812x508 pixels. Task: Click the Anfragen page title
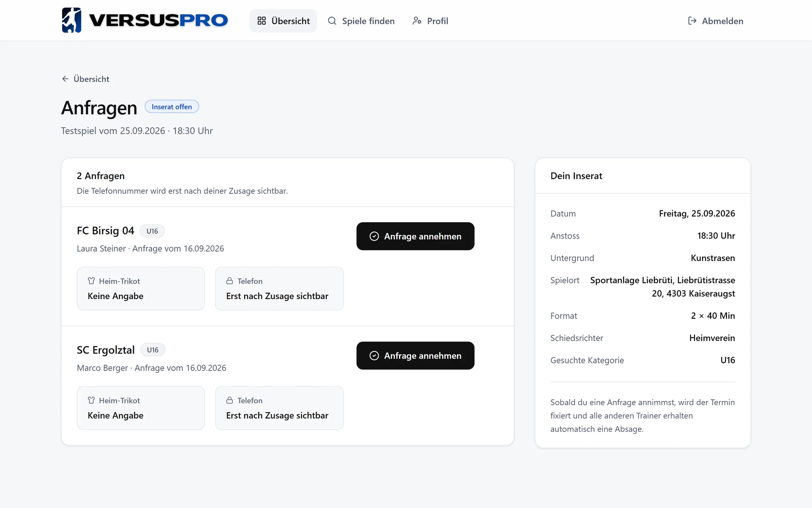99,108
